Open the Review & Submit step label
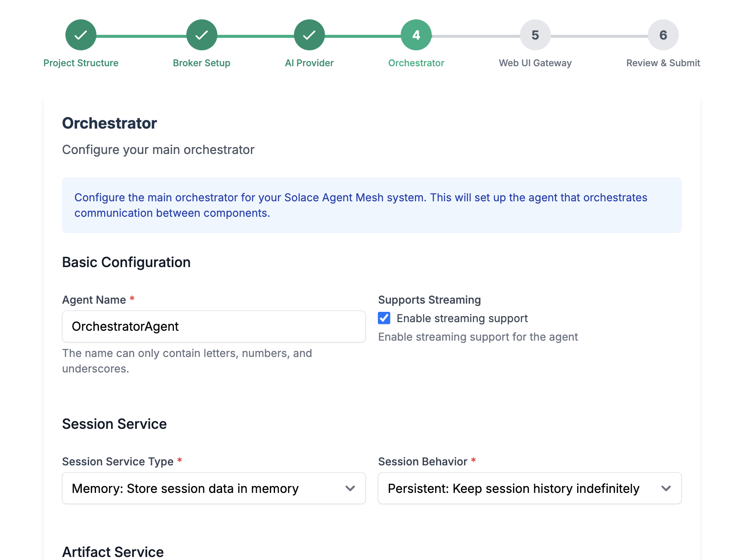The image size is (742, 560). [663, 63]
